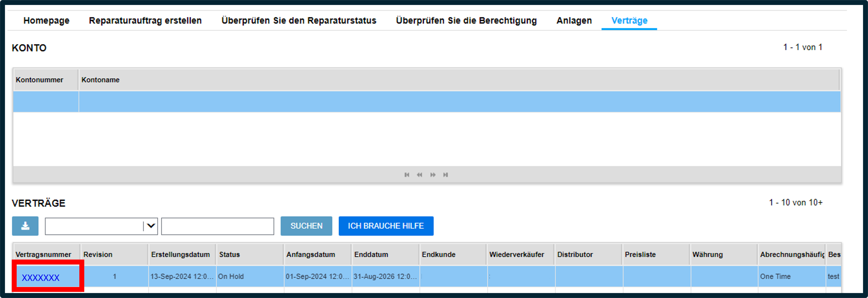868x298 pixels.
Task: Click the ICH BRAUCHE HILFE button
Action: click(386, 226)
